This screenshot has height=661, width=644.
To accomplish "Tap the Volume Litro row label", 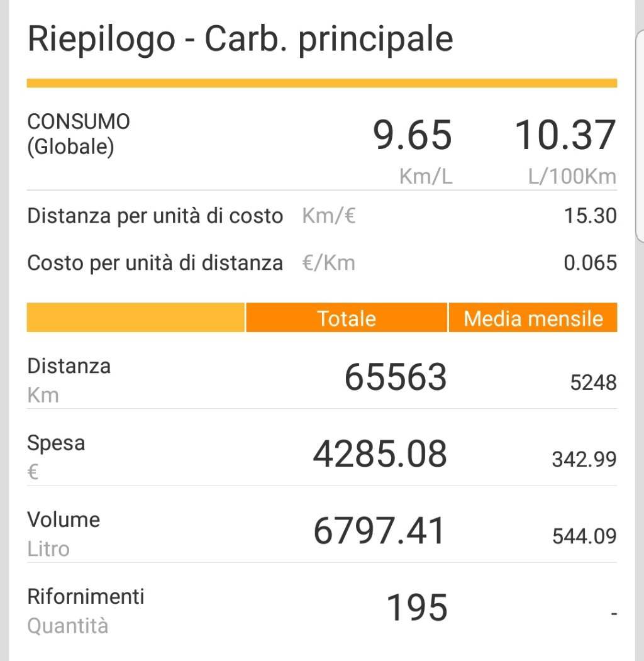I will click(63, 533).
